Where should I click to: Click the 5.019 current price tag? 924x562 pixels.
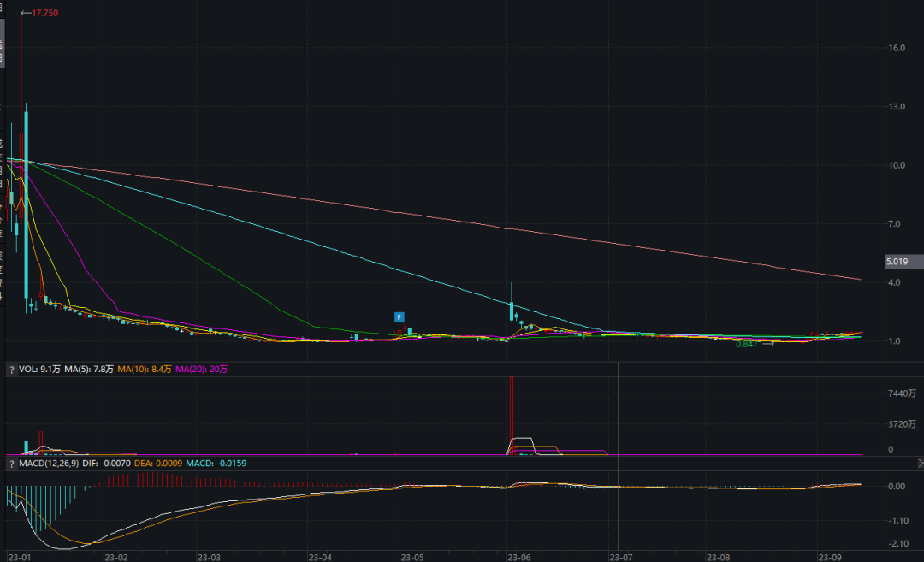(904, 262)
